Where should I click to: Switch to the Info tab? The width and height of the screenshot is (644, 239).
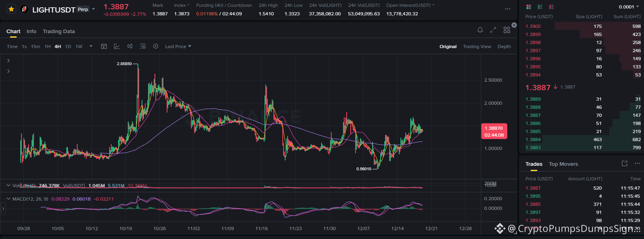pos(32,31)
